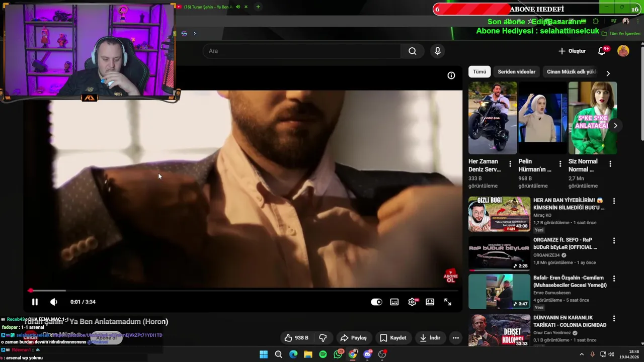Click the search magnifier button
Image resolution: width=644 pixels, height=362 pixels.
413,51
